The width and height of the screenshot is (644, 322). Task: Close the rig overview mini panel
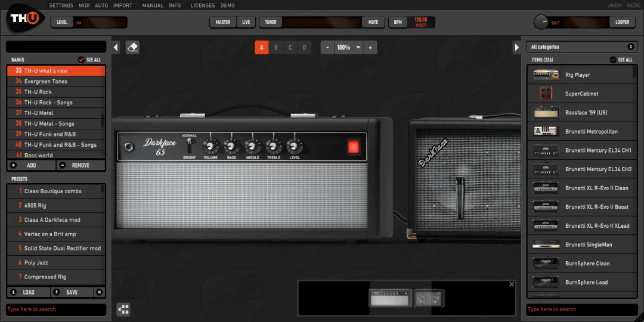click(x=512, y=284)
